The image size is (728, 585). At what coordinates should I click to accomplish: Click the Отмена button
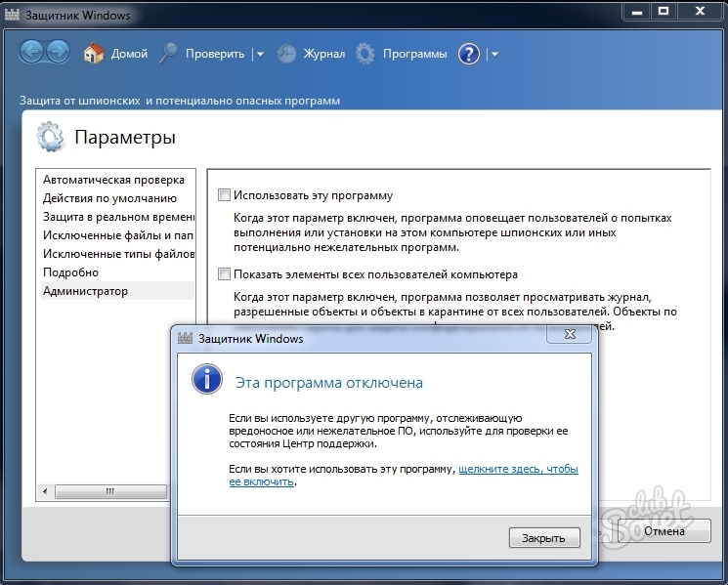click(664, 530)
